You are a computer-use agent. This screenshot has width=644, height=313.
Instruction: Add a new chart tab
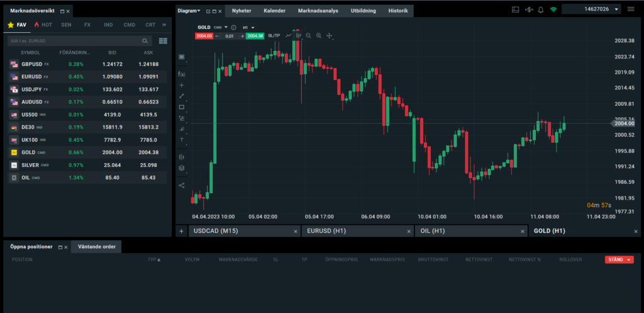point(181,231)
